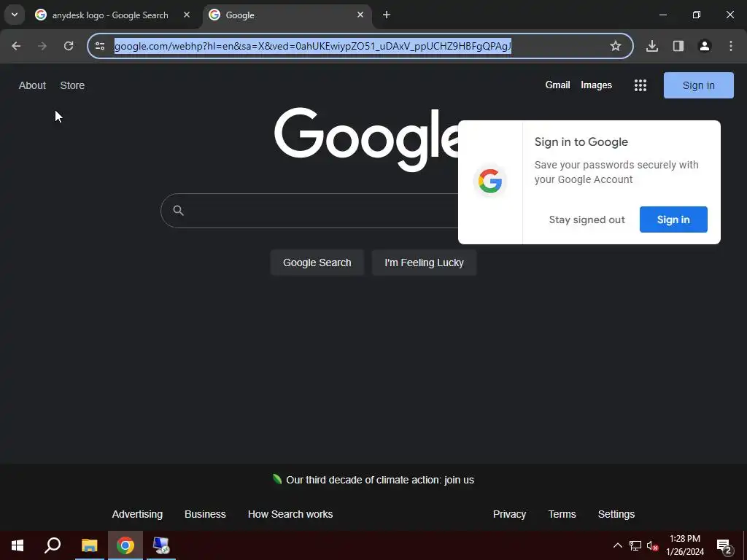747x560 pixels.
Task: Click the Google logo
Action: 366,139
